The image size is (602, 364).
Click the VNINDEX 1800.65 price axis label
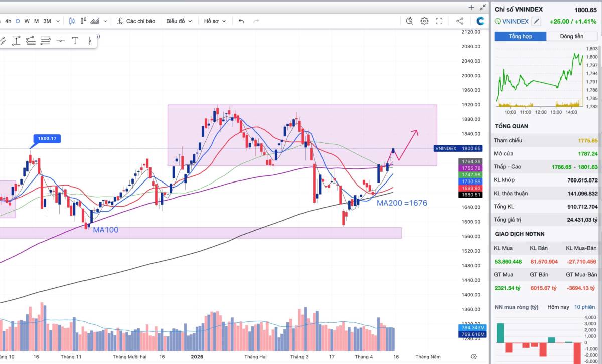pyautogui.click(x=458, y=148)
